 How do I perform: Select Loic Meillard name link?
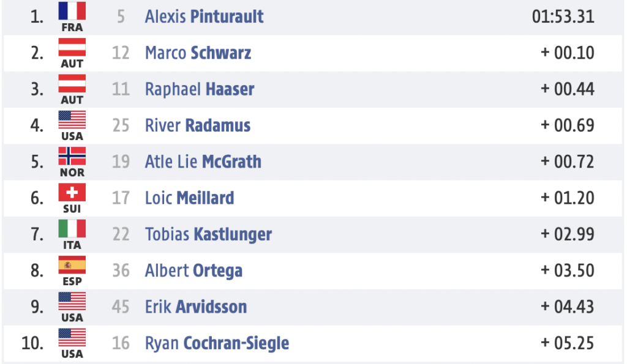[x=190, y=198]
